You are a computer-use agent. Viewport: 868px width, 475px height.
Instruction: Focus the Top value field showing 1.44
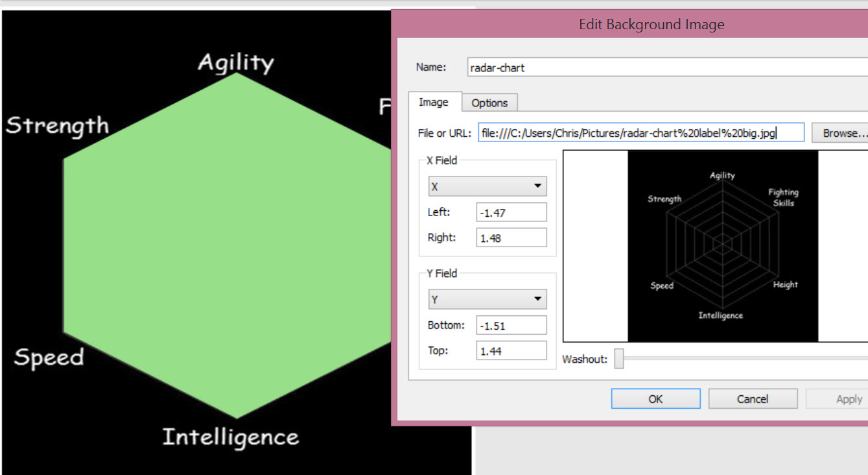tap(511, 351)
